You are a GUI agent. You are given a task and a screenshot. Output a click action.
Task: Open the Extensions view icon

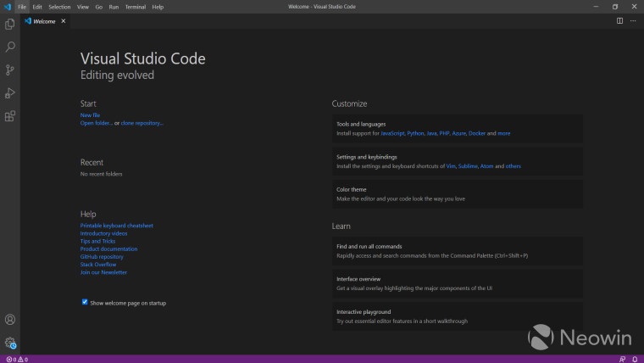(x=10, y=116)
